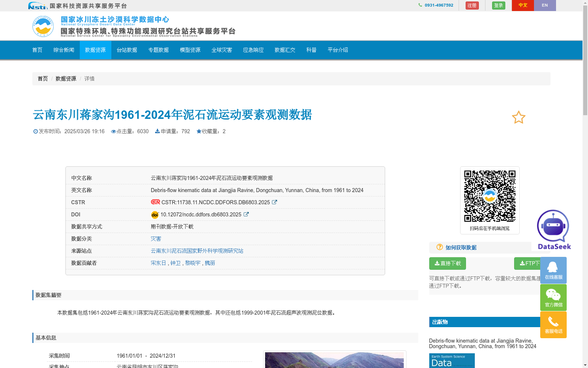Click the FTP下载 button
This screenshot has height=368, width=588.
tap(527, 263)
